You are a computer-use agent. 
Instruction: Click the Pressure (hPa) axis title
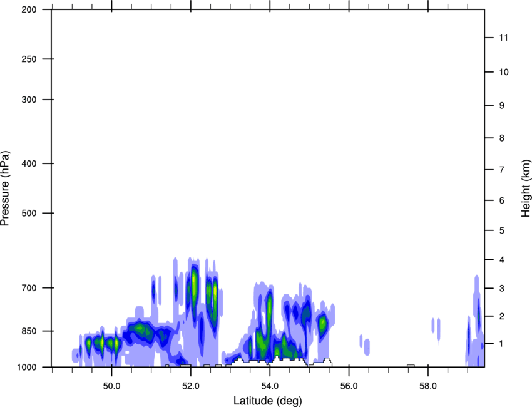click(x=5, y=188)
